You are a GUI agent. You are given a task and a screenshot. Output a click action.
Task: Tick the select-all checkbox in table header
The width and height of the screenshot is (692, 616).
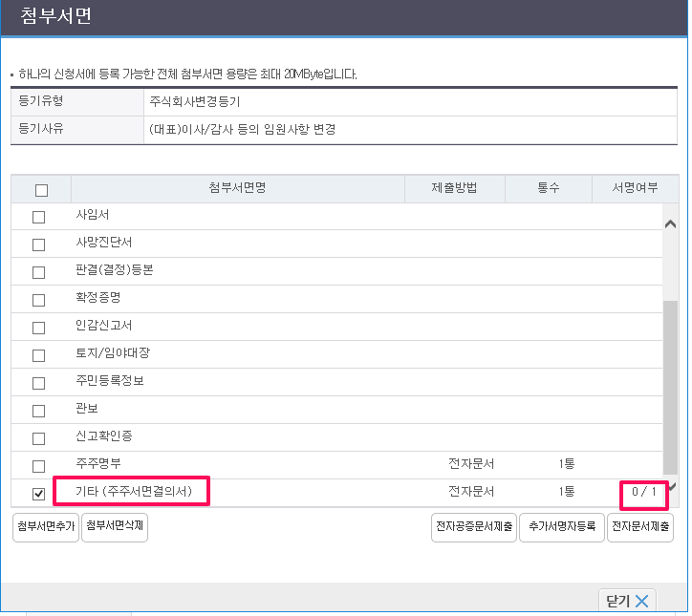point(41,190)
